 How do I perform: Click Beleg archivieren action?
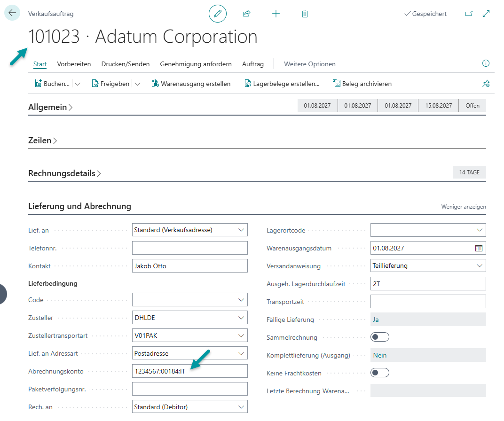(x=362, y=84)
